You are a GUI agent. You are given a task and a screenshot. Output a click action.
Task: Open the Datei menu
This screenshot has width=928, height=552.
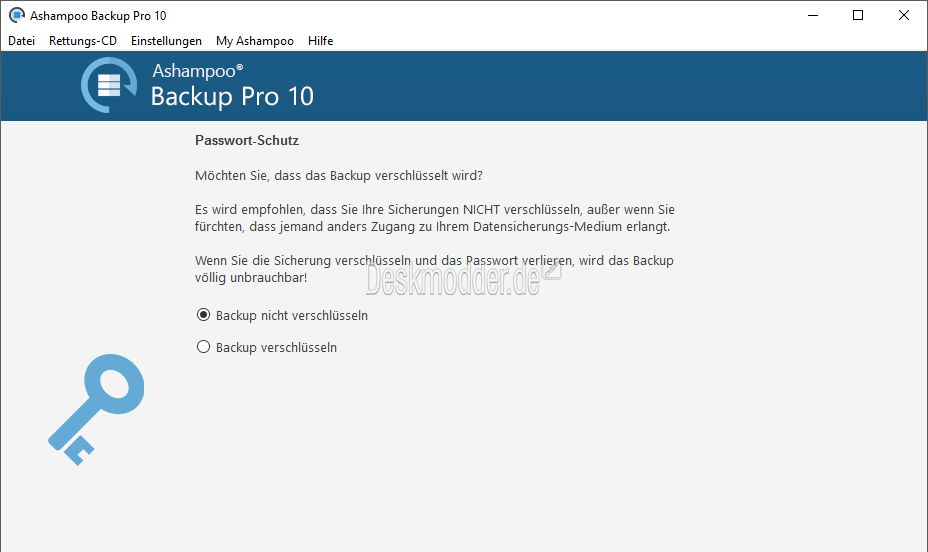[21, 41]
